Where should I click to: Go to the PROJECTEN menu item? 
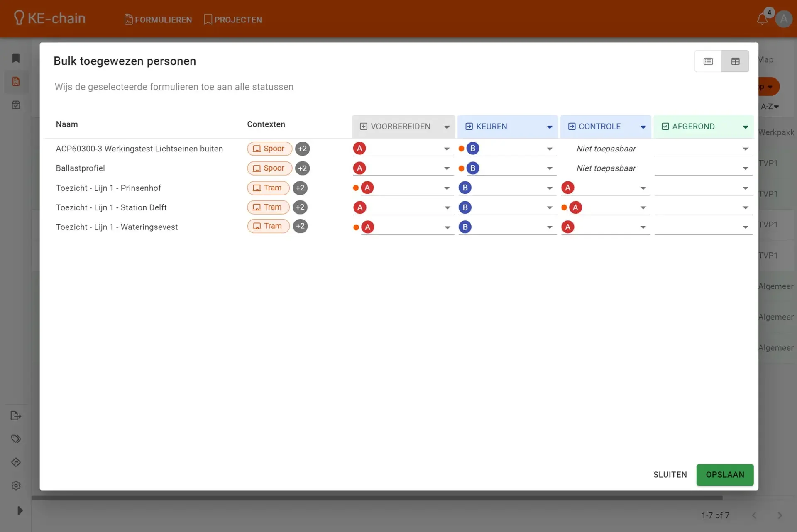point(233,20)
